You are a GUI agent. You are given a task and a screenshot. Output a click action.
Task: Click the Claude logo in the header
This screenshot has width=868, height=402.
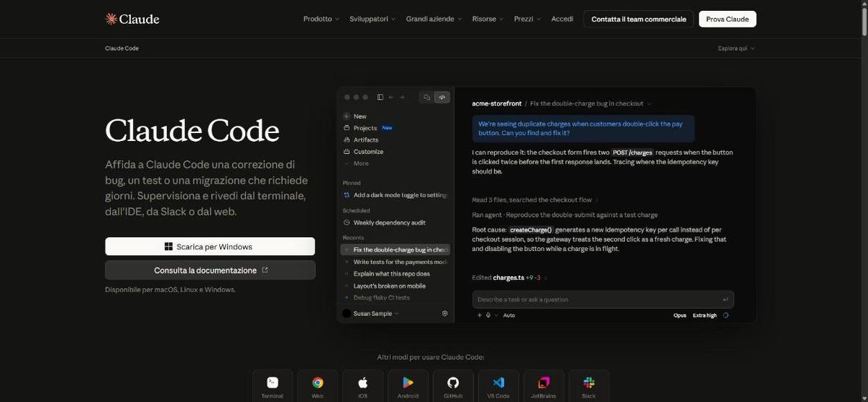pyautogui.click(x=132, y=19)
